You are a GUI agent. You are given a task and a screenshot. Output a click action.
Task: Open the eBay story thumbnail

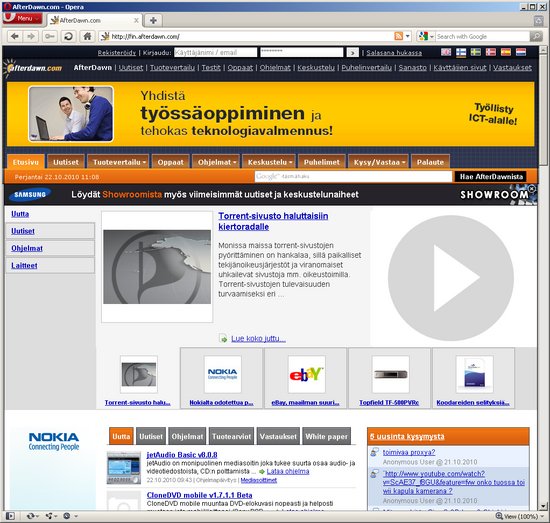coord(306,375)
